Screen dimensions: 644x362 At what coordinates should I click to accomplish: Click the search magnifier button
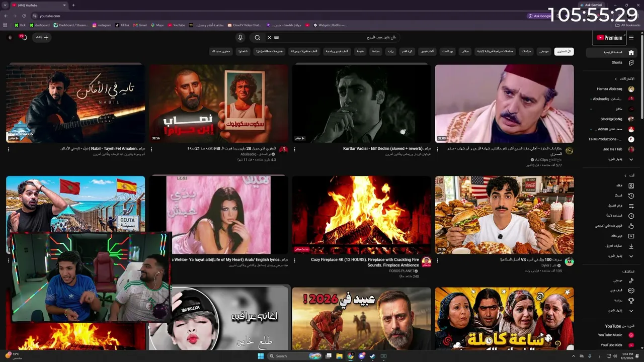[257, 37]
